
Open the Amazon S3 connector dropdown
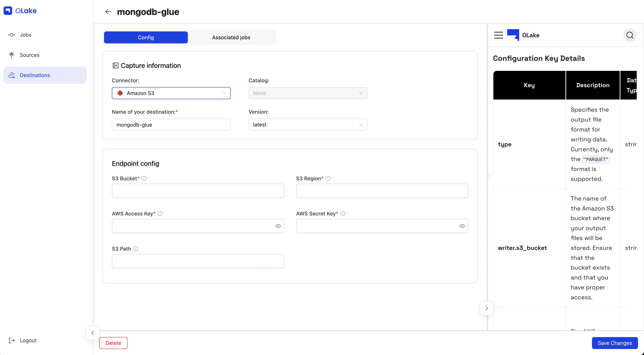pos(171,93)
